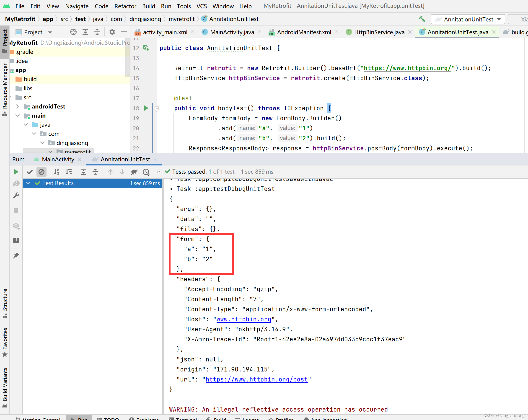Screen dimensions: 528x420
Task: Click the locate target icon in Project panel
Action: pos(73,32)
